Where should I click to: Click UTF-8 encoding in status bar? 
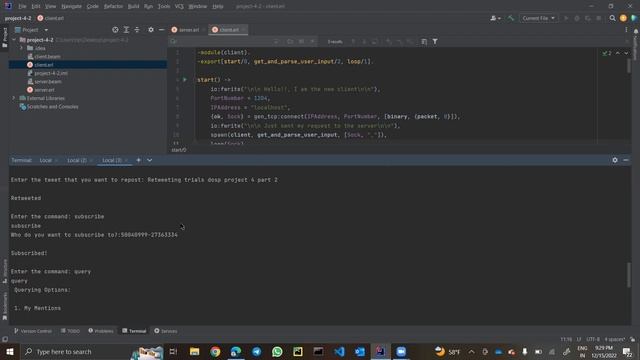(593, 339)
